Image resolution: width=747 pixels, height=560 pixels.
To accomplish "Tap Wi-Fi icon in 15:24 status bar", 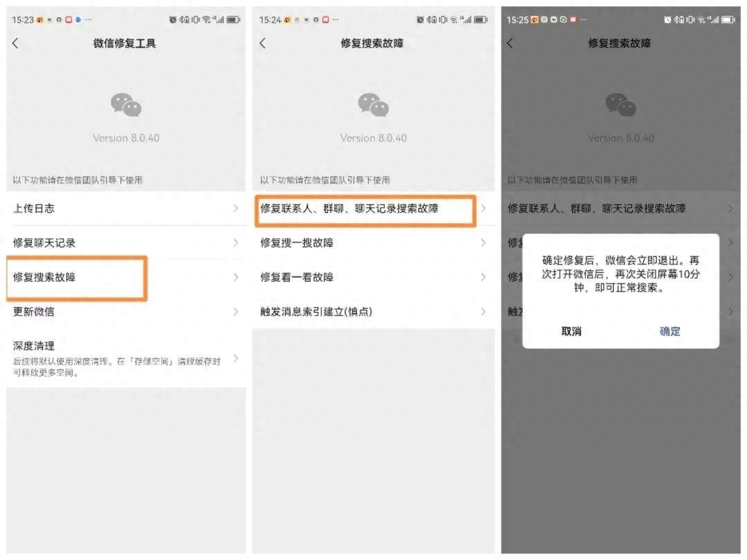I will pyautogui.click(x=454, y=20).
